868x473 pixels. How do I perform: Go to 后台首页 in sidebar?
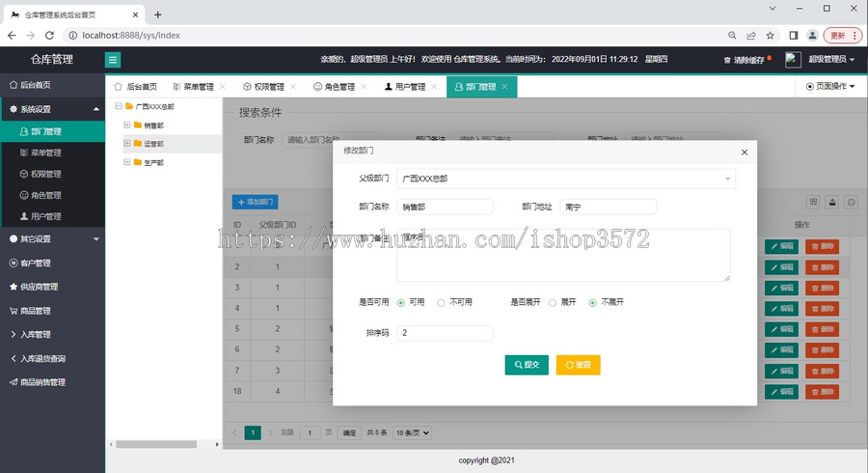pos(52,85)
